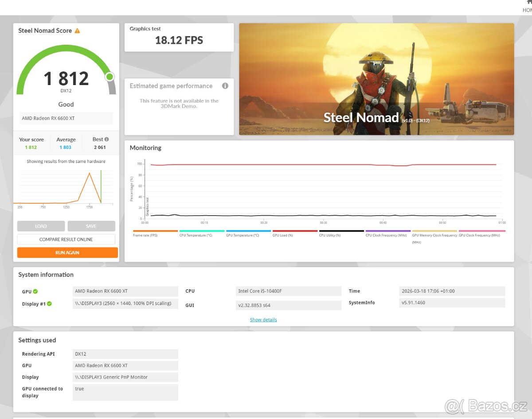Click the GPU Memory Clock Frequency yellow legend marker
The image size is (532, 419).
pyautogui.click(x=434, y=231)
